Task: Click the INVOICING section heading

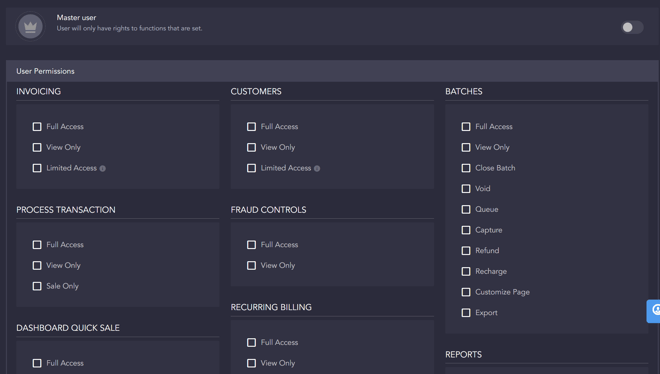Action: tap(38, 91)
